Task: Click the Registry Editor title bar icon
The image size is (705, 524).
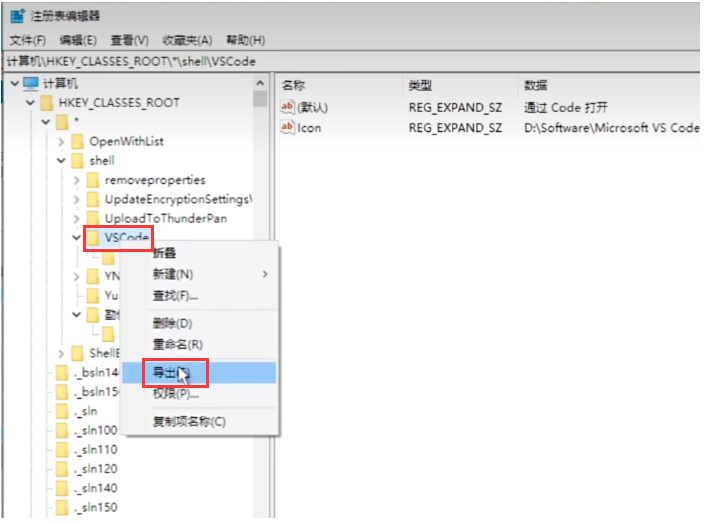Action: pos(17,16)
